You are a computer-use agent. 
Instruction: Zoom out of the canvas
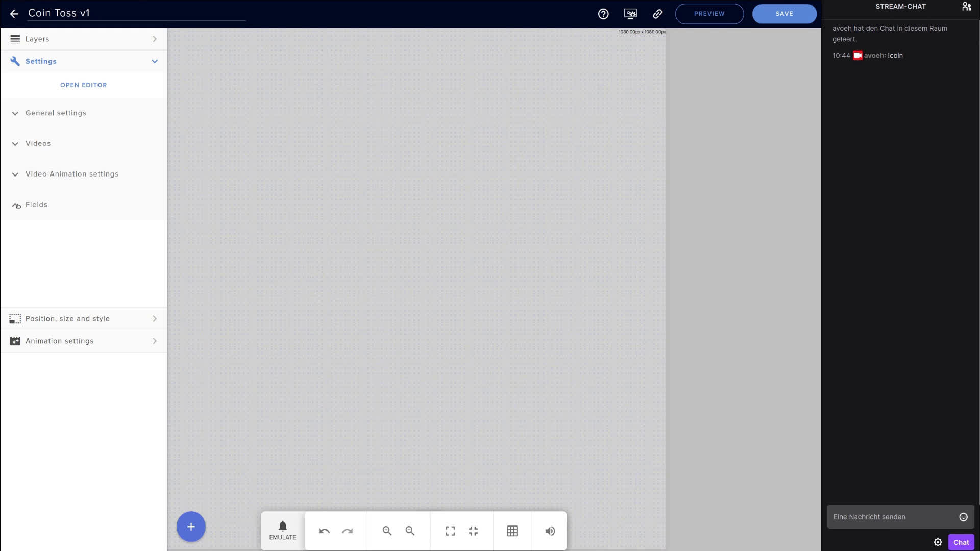(410, 531)
